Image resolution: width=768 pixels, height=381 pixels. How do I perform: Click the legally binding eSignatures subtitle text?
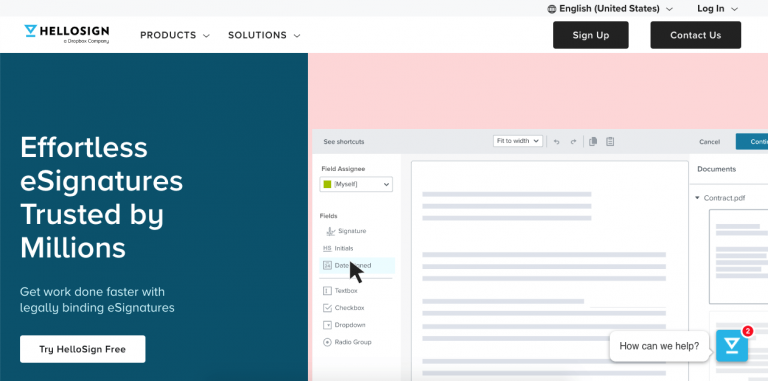pyautogui.click(x=97, y=308)
